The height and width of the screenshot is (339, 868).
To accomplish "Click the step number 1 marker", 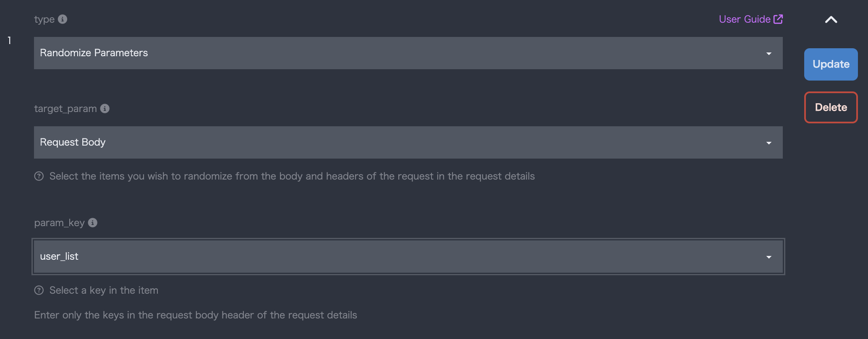I will (x=9, y=41).
